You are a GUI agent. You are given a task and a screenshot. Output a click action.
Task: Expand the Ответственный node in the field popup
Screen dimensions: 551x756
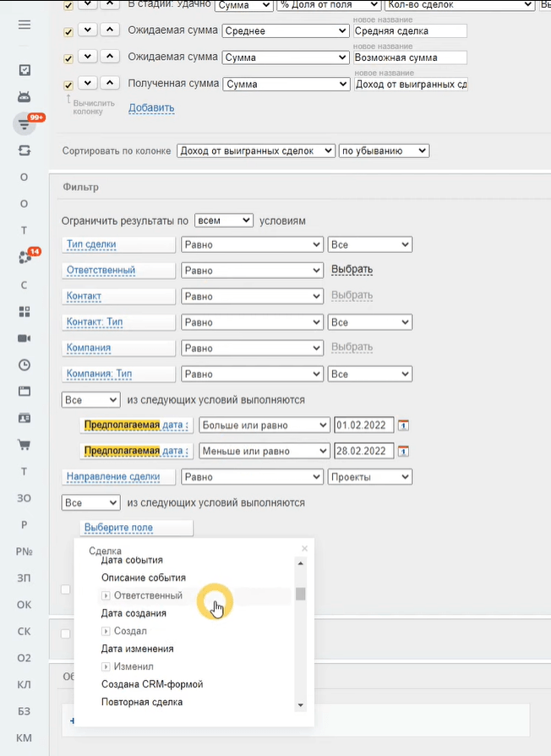pyautogui.click(x=106, y=596)
